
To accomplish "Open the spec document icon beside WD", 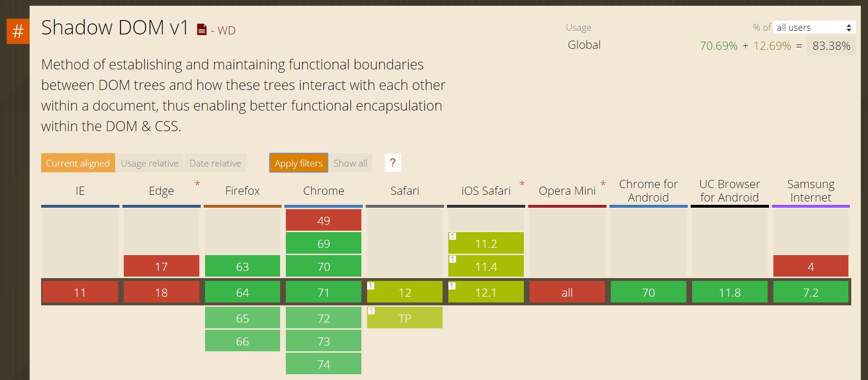I will 202,30.
